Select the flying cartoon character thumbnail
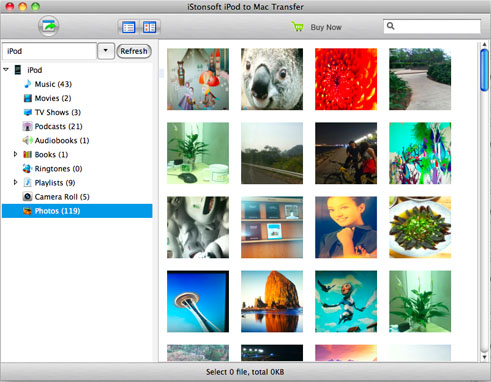The image size is (491, 382). click(x=346, y=301)
